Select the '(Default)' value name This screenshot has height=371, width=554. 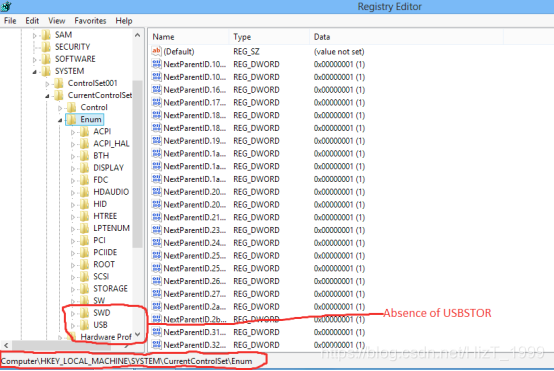(179, 52)
